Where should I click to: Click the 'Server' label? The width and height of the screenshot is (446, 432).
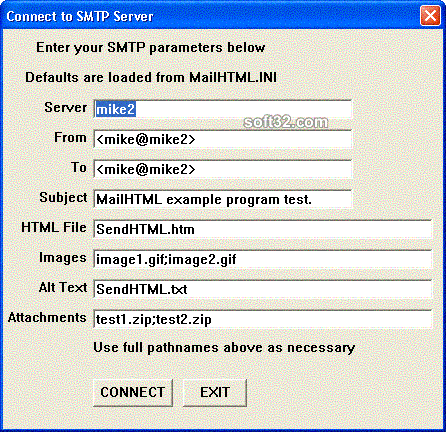[x=66, y=107]
